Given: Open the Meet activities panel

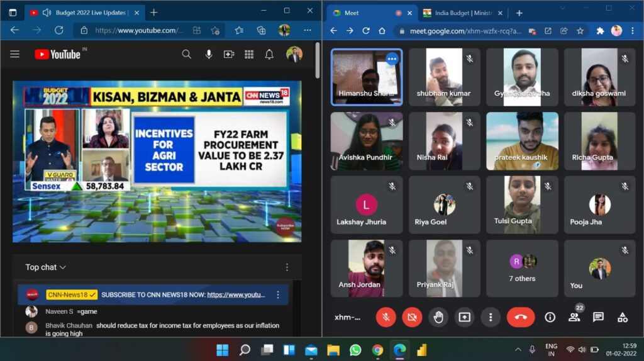Looking at the screenshot, I should (x=622, y=317).
